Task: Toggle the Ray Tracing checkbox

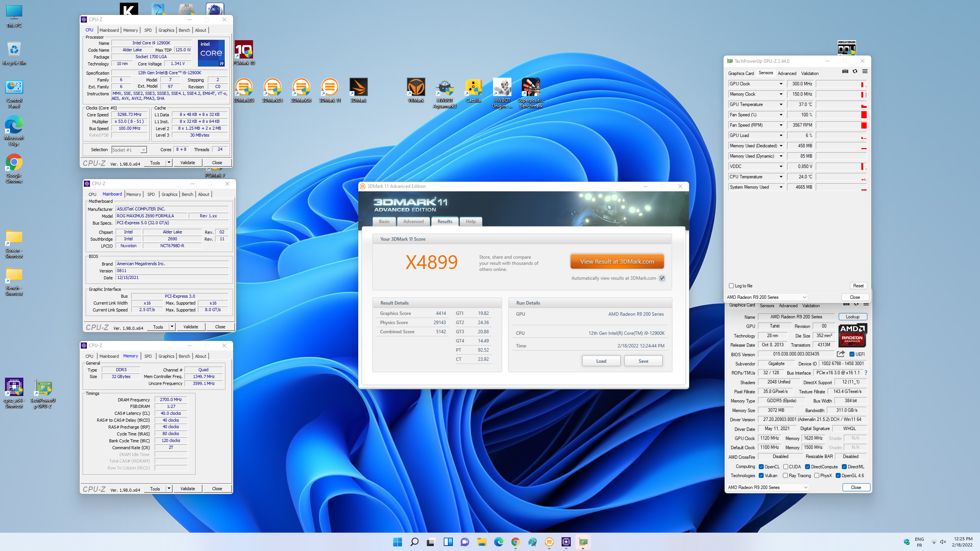Action: point(786,476)
